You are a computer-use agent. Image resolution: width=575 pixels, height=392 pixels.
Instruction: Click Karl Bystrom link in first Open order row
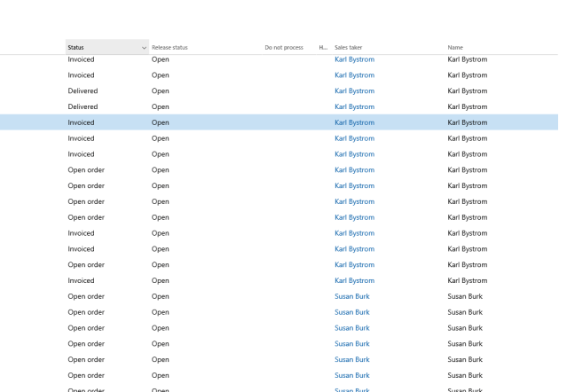[354, 169]
